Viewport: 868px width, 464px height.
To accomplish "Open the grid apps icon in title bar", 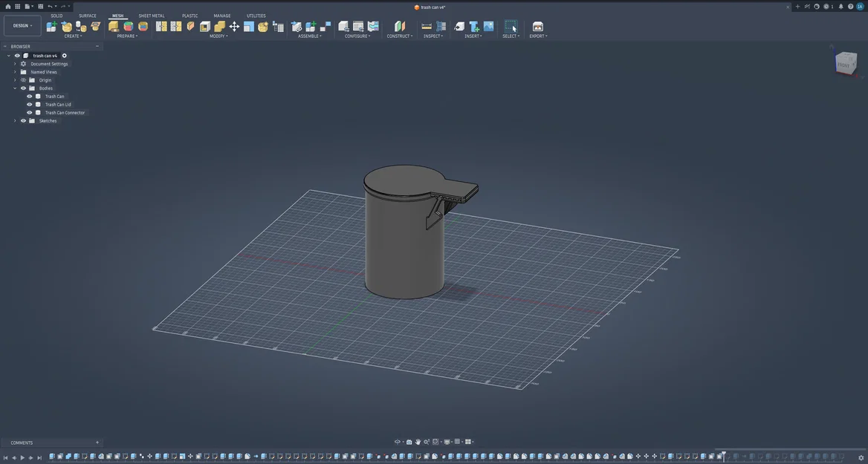I will 18,7.
